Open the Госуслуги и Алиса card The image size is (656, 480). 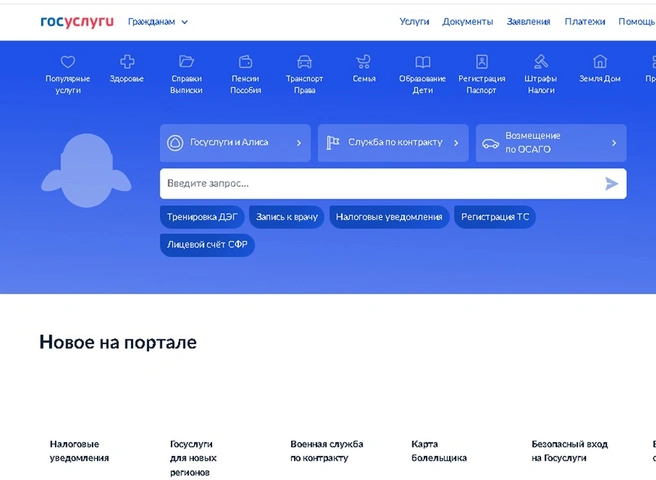[x=235, y=143]
